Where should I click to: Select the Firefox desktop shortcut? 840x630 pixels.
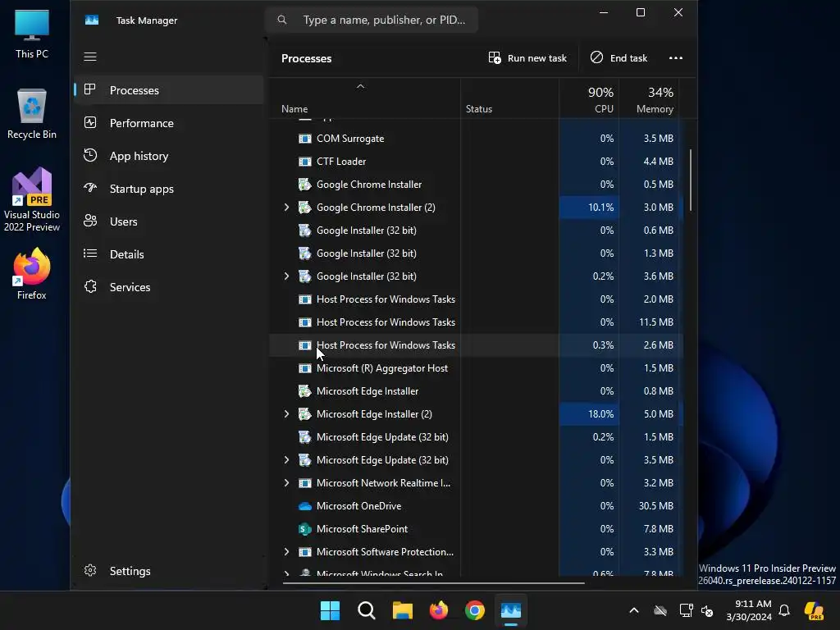coord(32,274)
